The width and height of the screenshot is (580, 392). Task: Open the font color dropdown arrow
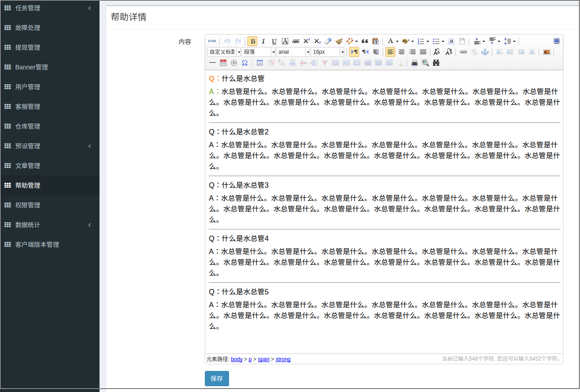click(397, 41)
